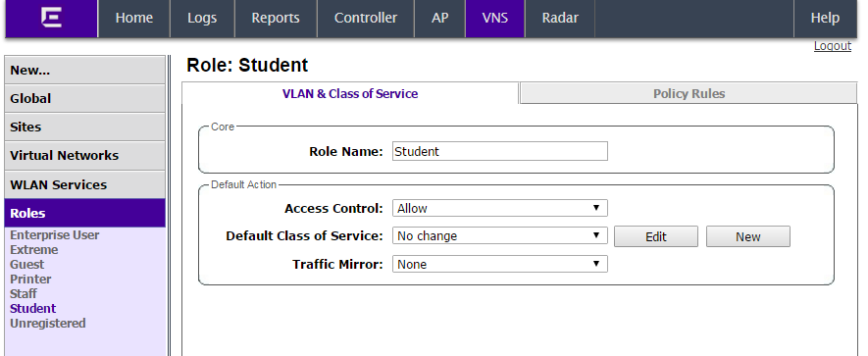Select the Student role
The height and width of the screenshot is (356, 868).
point(32,308)
